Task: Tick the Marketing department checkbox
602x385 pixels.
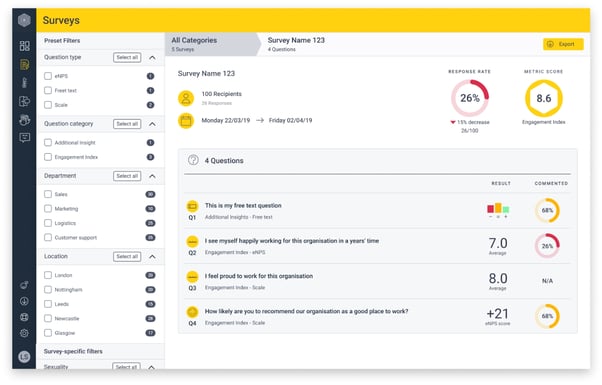Action: [x=48, y=209]
